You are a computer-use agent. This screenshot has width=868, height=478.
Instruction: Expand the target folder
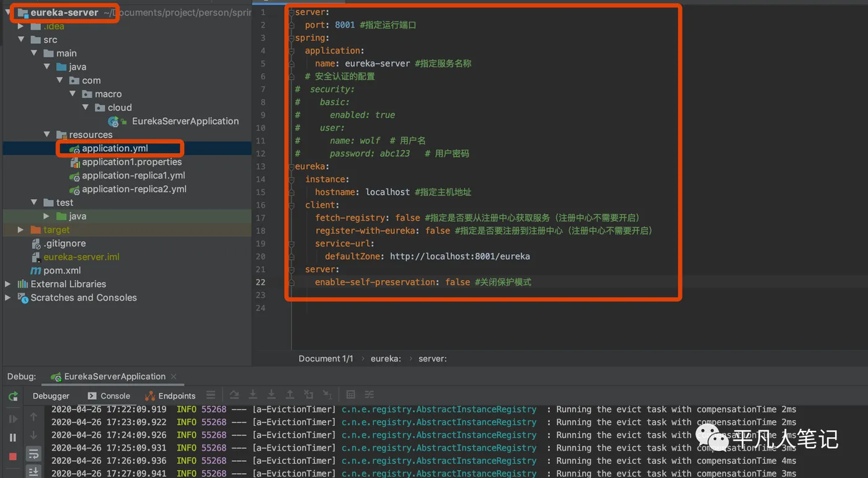tap(20, 229)
